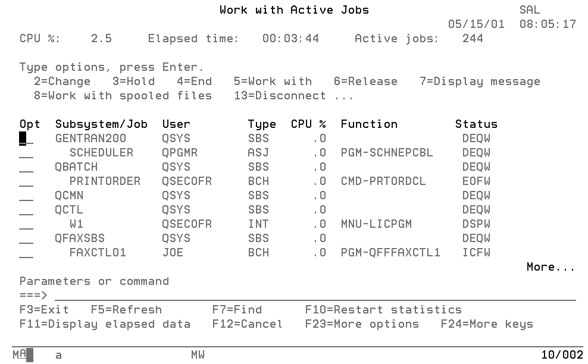Click the Opt field beside FAXCTL01
Screen dimensions: 588x364
25,252
